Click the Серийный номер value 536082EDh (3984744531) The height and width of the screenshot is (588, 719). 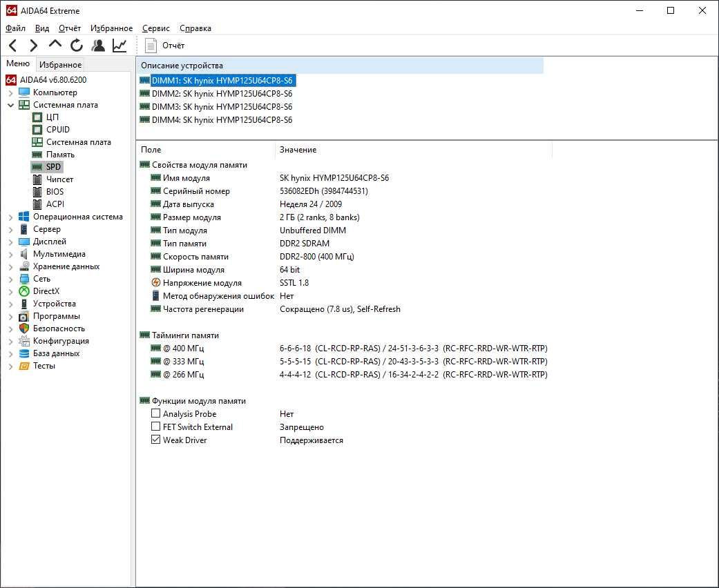click(324, 191)
